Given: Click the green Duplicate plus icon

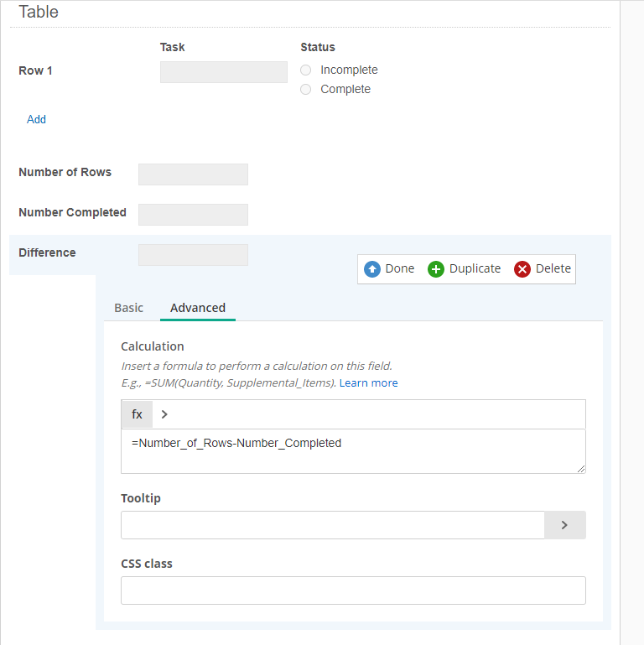Looking at the screenshot, I should click(436, 269).
